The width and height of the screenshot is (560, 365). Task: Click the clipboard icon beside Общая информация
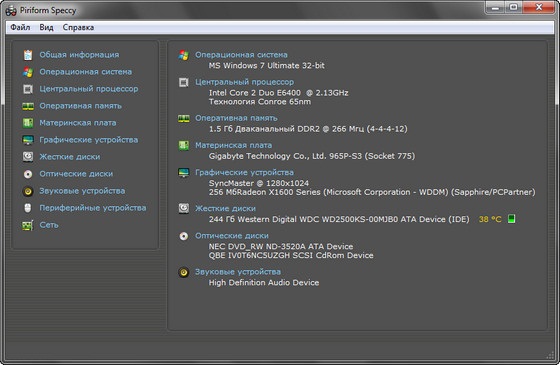(x=28, y=55)
